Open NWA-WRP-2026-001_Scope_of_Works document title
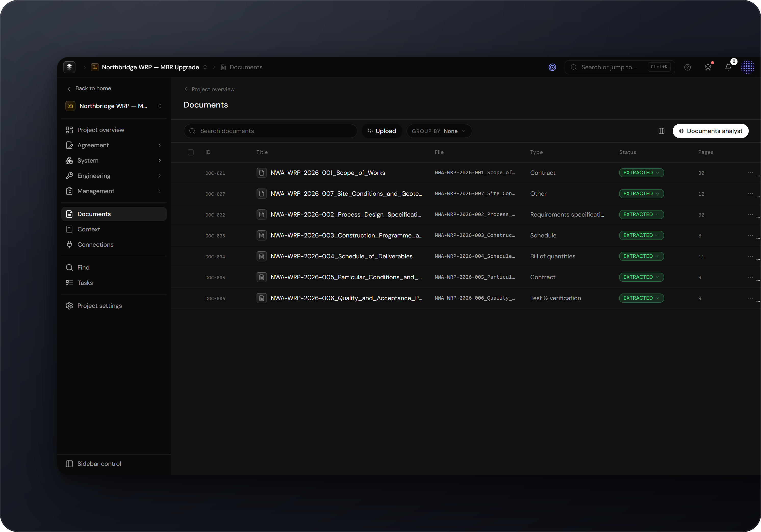Viewport: 761px width, 532px height. pyautogui.click(x=328, y=173)
